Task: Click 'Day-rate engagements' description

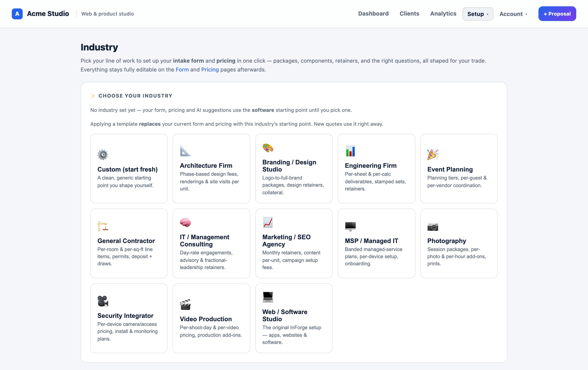Action: [x=206, y=260]
